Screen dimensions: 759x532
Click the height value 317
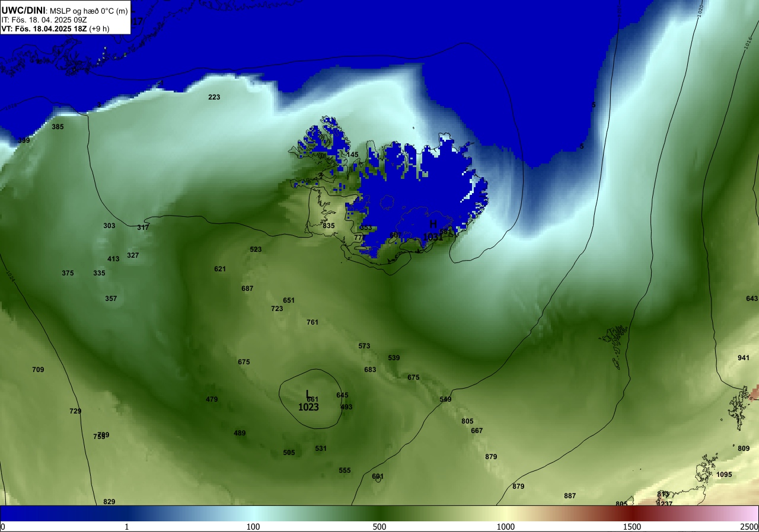(x=143, y=227)
